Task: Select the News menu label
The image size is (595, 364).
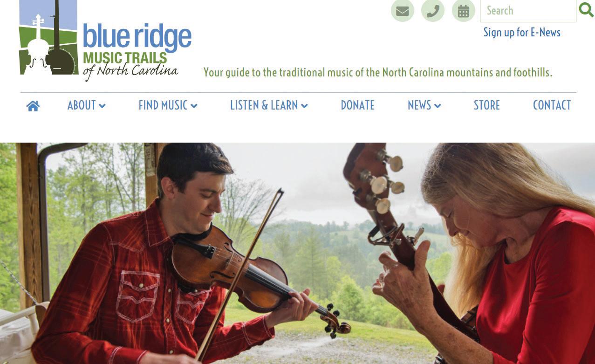Action: click(x=419, y=105)
